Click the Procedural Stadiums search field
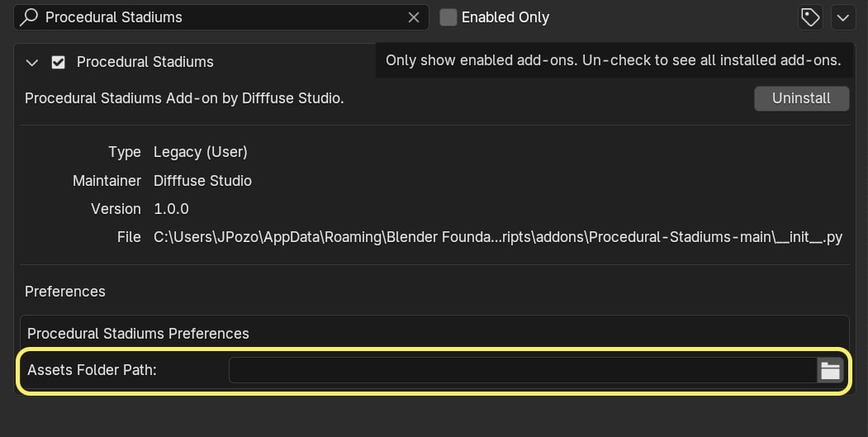 tap(221, 17)
